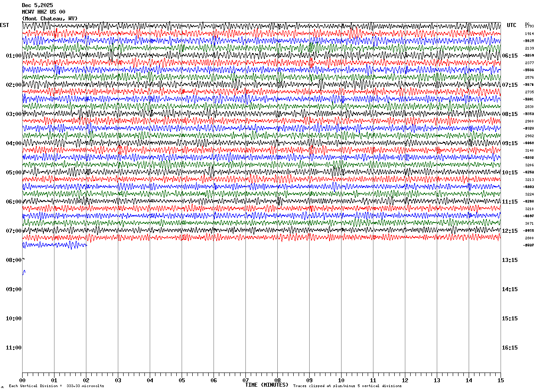Screen dimensions: 536x392
Task: Select minute tick label 08
Action: click(278, 380)
